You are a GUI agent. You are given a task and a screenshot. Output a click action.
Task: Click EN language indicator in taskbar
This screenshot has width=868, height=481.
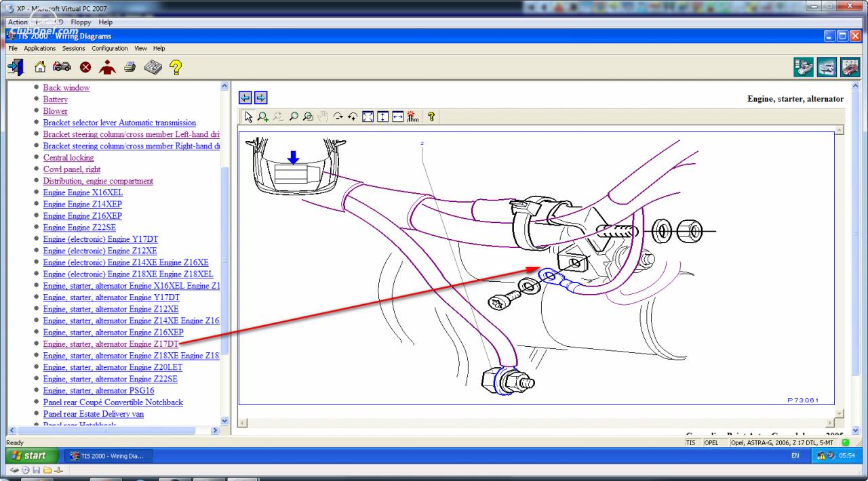point(795,456)
